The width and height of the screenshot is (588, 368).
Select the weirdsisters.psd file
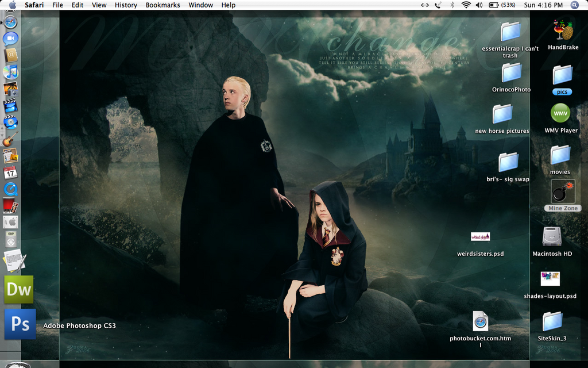point(481,236)
